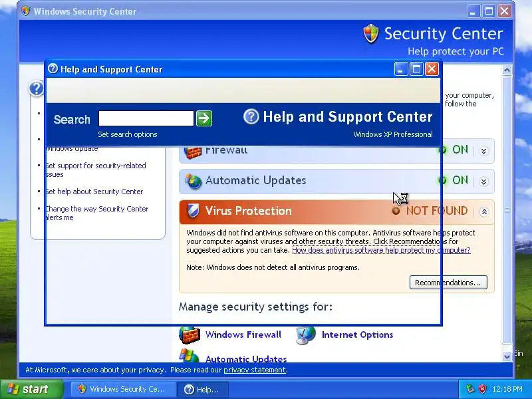
Task: Open the privacy statement link
Action: pos(255,370)
